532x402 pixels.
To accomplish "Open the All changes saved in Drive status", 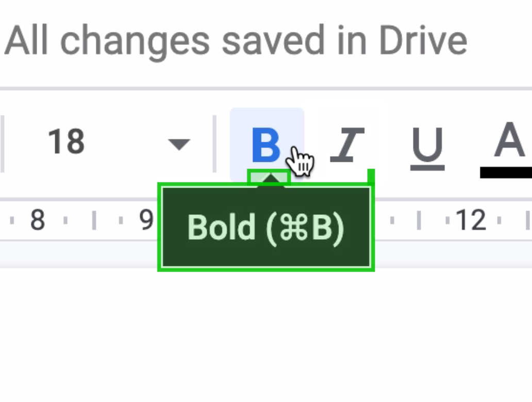I will point(236,41).
